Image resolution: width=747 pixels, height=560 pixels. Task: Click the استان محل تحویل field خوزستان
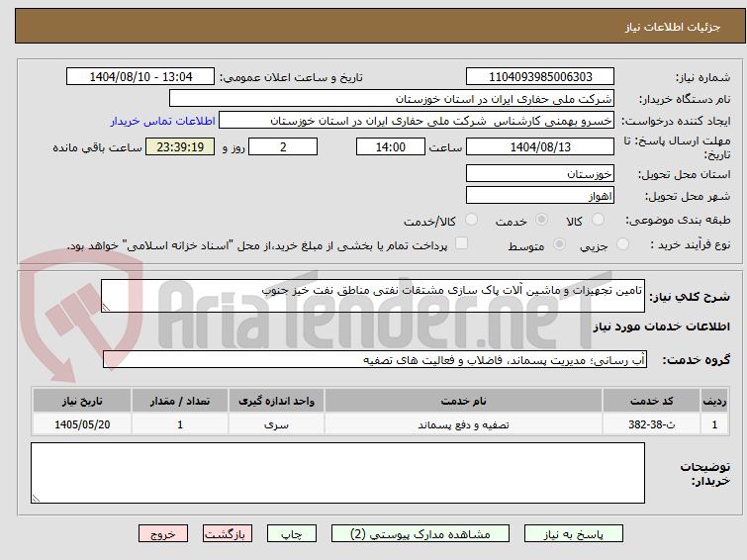[540, 174]
